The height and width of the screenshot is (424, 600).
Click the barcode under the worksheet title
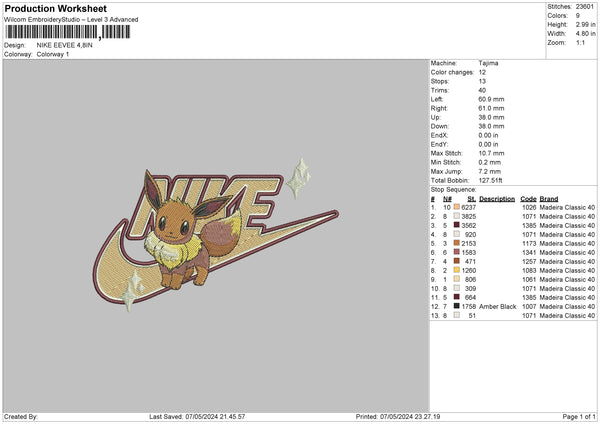[x=68, y=32]
